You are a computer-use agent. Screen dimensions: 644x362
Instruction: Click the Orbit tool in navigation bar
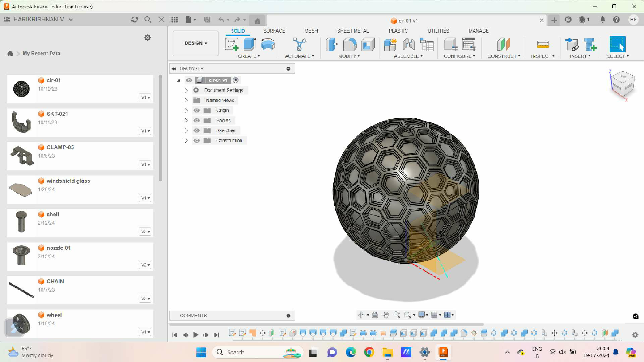(x=362, y=315)
